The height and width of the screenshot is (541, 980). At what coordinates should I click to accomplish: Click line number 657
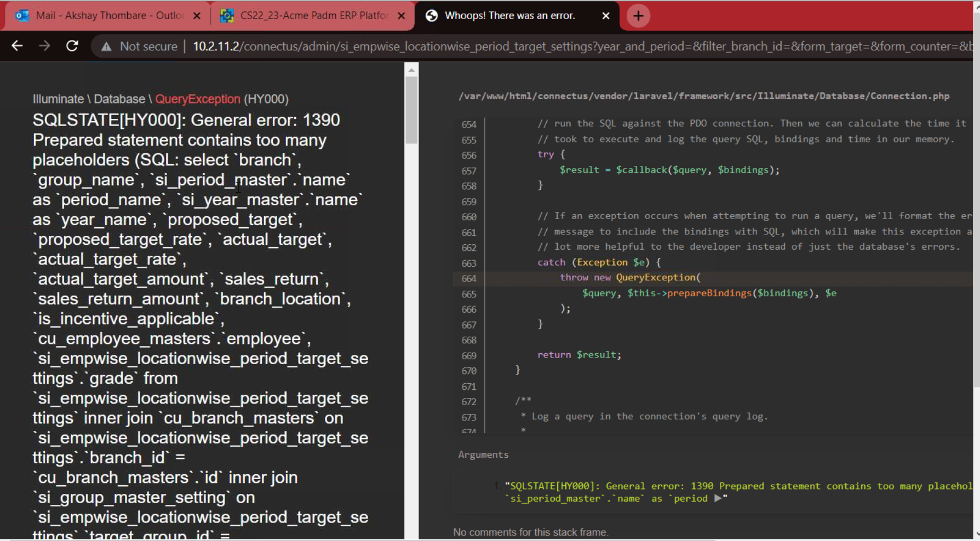pos(469,170)
